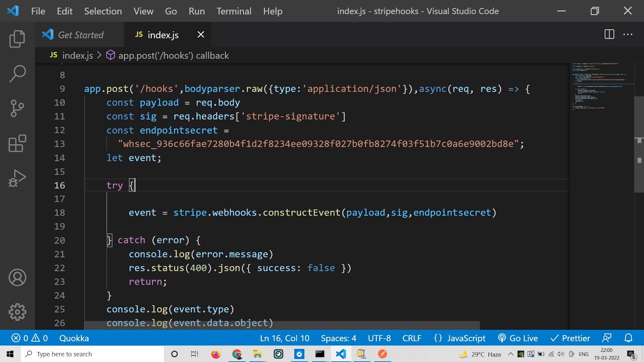Click Ln 16, Col 10 position indicator
Image resolution: width=644 pixels, height=362 pixels.
[284, 338]
